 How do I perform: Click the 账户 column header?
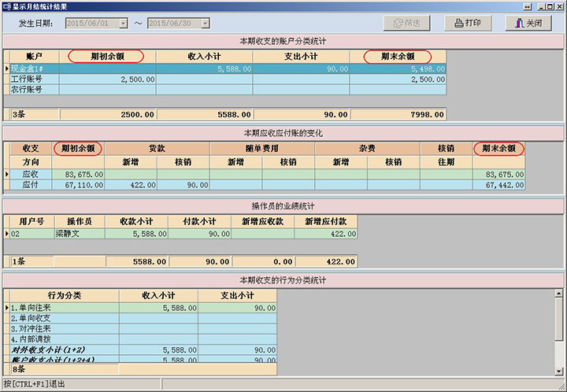(33, 57)
